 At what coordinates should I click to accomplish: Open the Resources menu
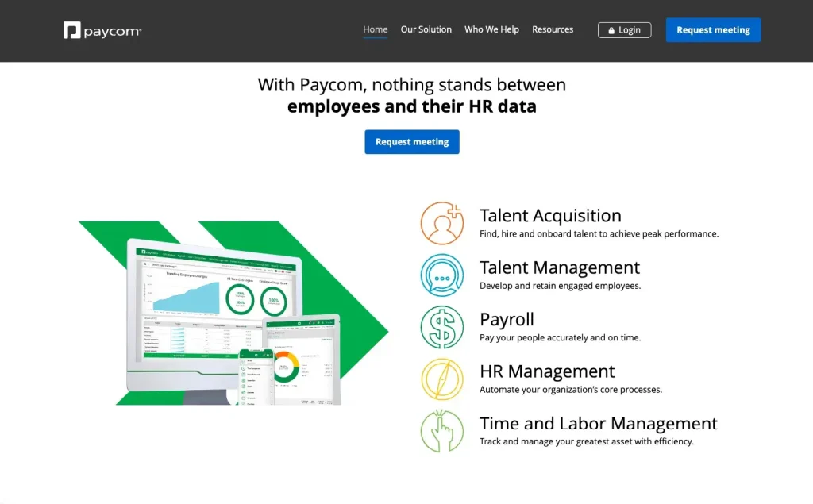(553, 29)
